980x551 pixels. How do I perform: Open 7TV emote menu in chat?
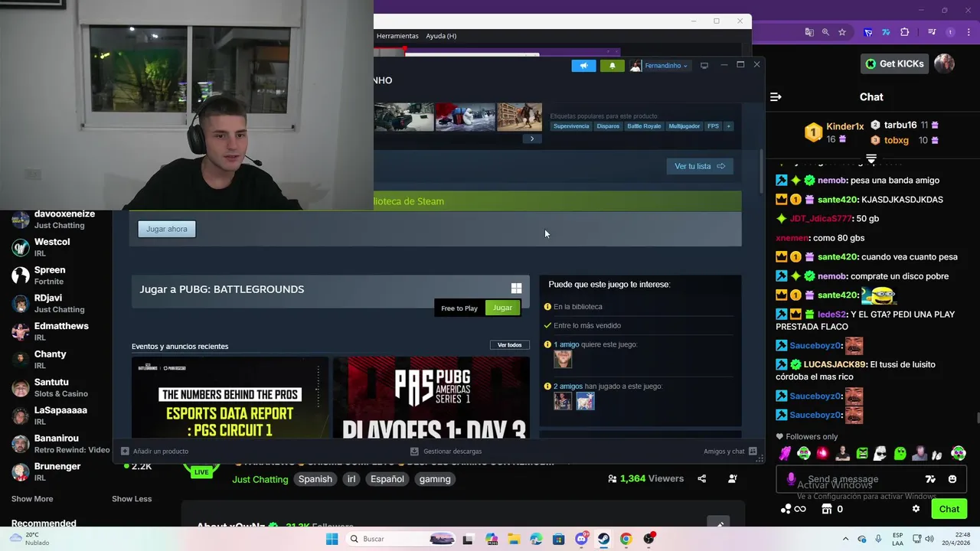point(930,479)
